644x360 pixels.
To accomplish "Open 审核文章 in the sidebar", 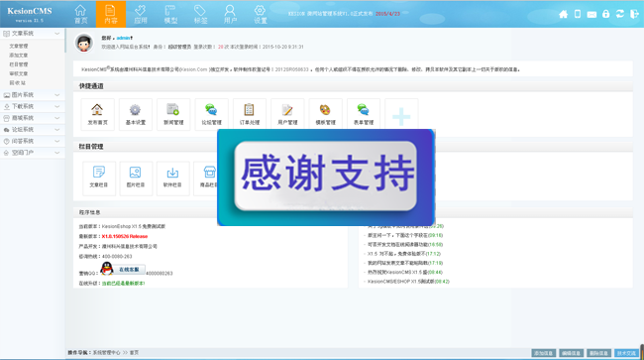I will click(x=19, y=73).
